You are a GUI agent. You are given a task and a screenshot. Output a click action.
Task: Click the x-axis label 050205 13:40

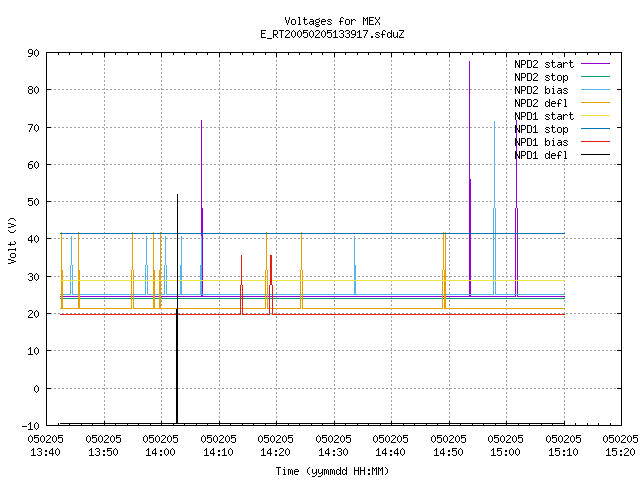tap(46, 445)
